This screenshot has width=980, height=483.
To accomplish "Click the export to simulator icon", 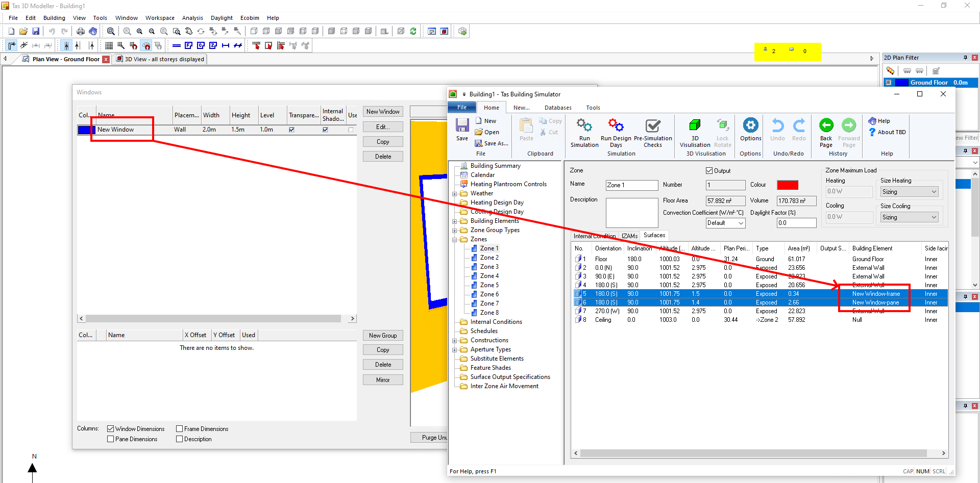I will (462, 31).
